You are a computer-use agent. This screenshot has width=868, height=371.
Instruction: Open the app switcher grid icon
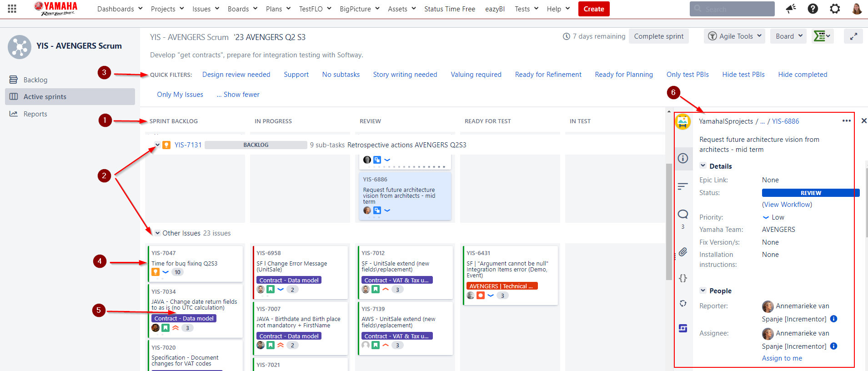12,9
